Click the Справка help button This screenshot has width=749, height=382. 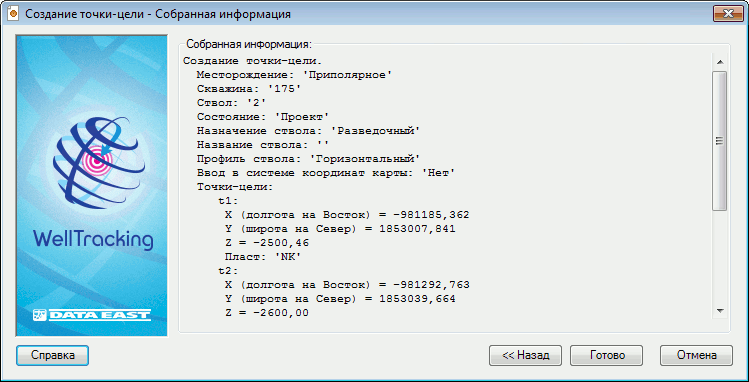point(53,355)
